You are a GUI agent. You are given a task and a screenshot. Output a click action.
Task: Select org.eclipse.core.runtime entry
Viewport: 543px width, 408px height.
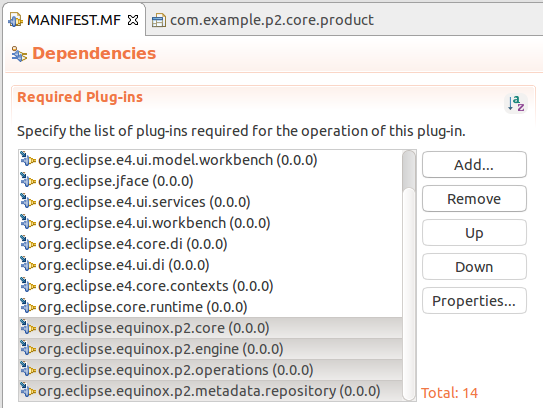(211, 307)
